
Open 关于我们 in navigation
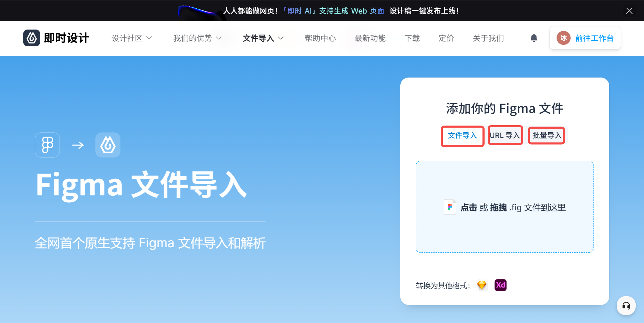tap(488, 38)
